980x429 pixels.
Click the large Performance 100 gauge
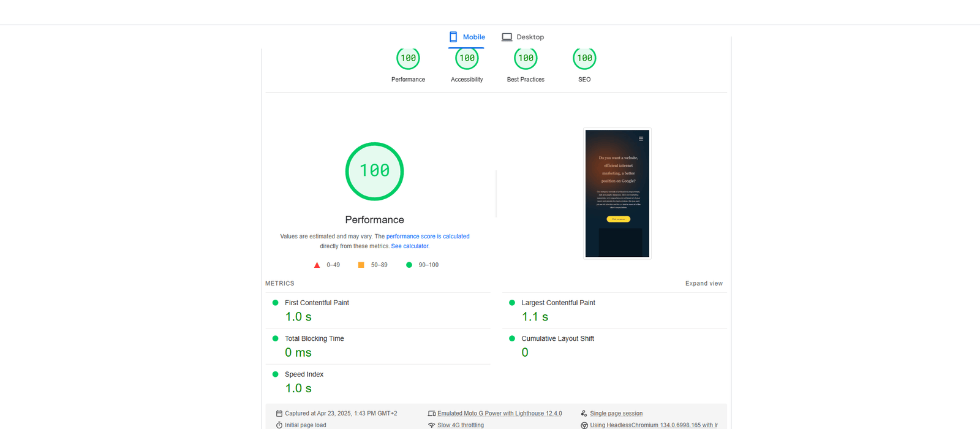[x=374, y=171]
